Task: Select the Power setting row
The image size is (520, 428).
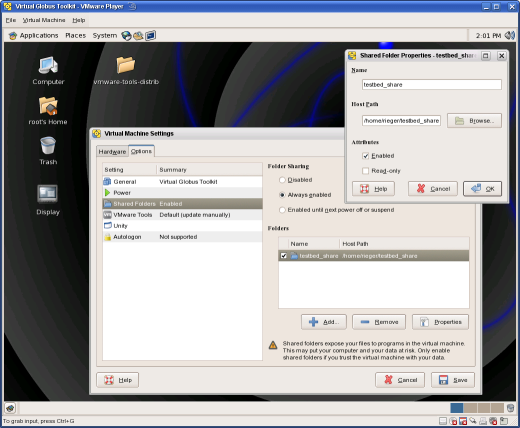Action: pyautogui.click(x=182, y=193)
